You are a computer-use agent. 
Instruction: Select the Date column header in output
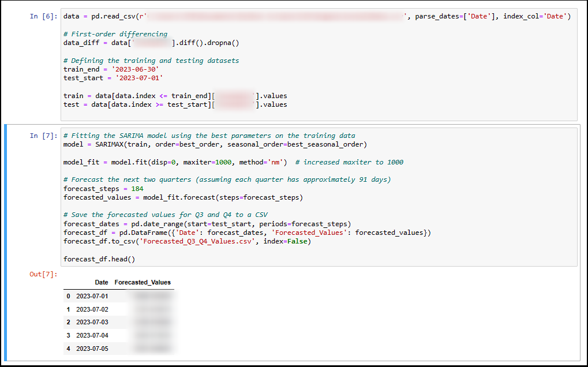pyautogui.click(x=102, y=283)
